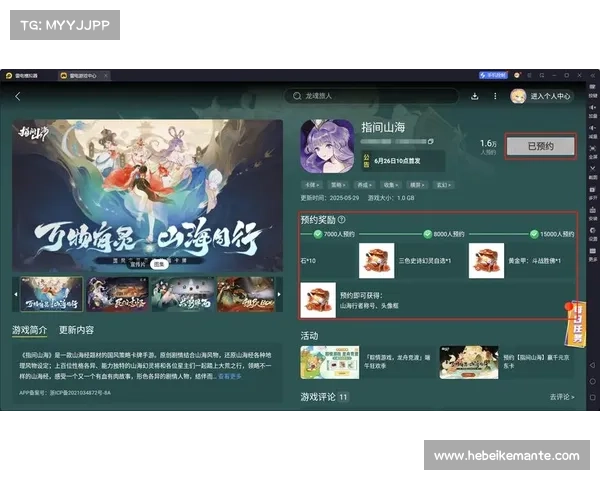Switch to the 游戏简介 tab
The width and height of the screenshot is (600, 480).
pyautogui.click(x=29, y=330)
